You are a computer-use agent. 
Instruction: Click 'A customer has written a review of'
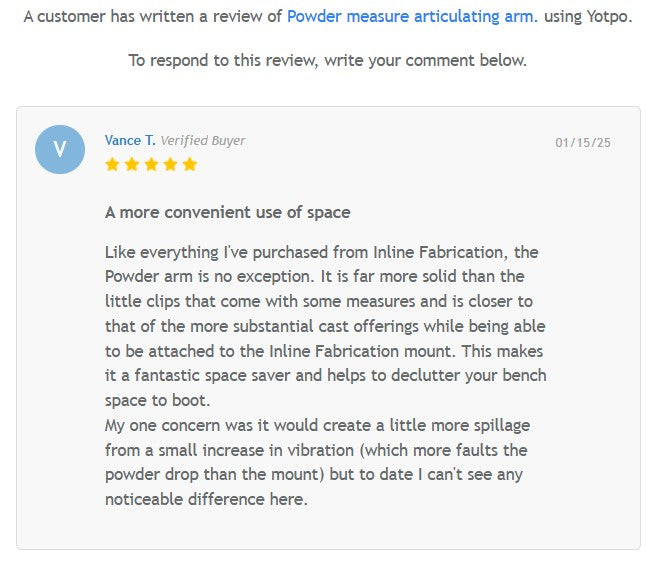153,17
